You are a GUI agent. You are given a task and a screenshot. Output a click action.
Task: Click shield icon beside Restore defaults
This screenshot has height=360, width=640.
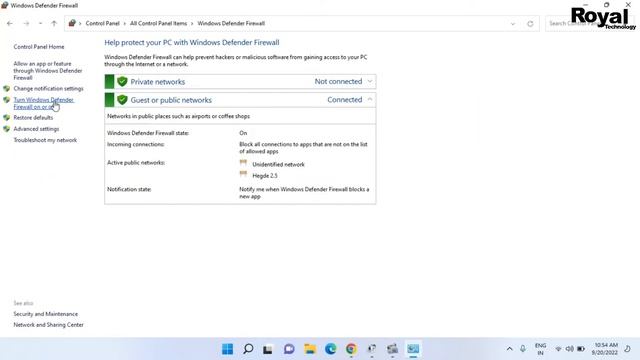coord(7,118)
